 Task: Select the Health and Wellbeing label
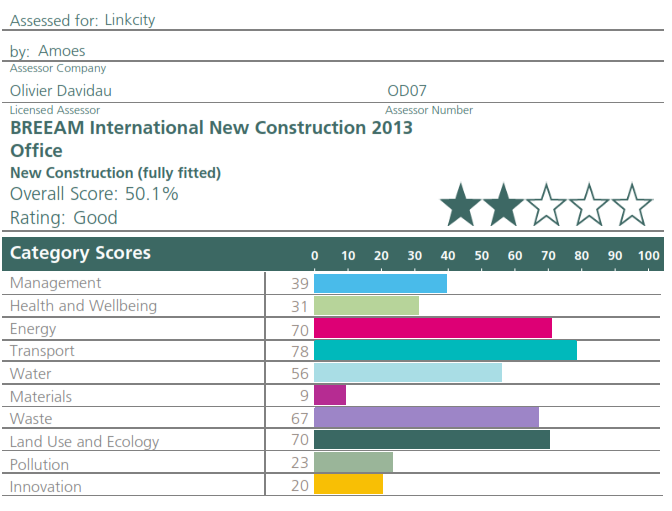click(84, 306)
